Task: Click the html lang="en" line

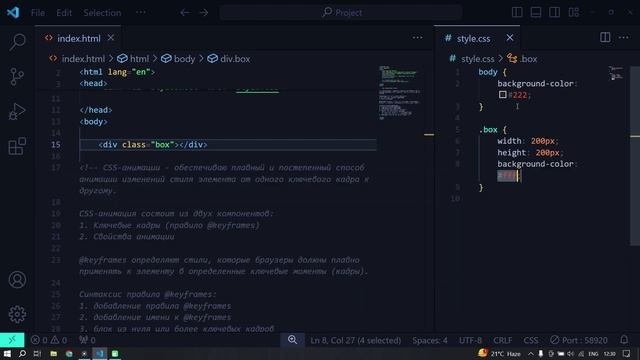Action: pyautogui.click(x=117, y=72)
